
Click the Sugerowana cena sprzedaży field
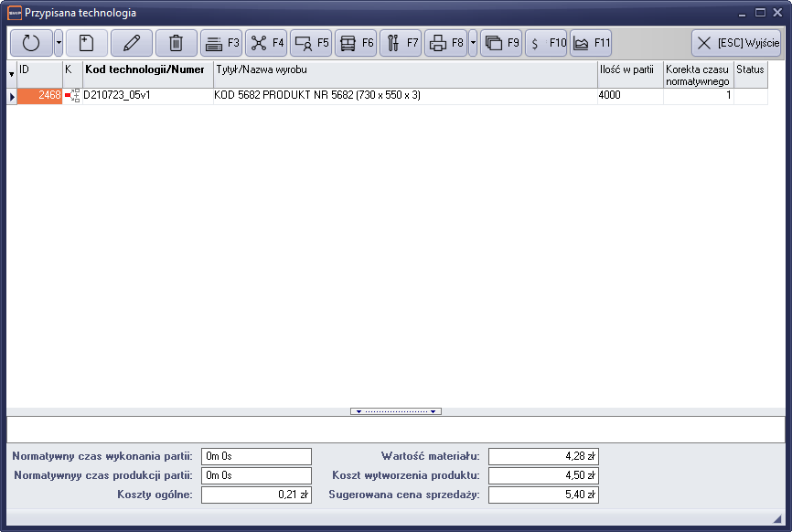tap(543, 495)
